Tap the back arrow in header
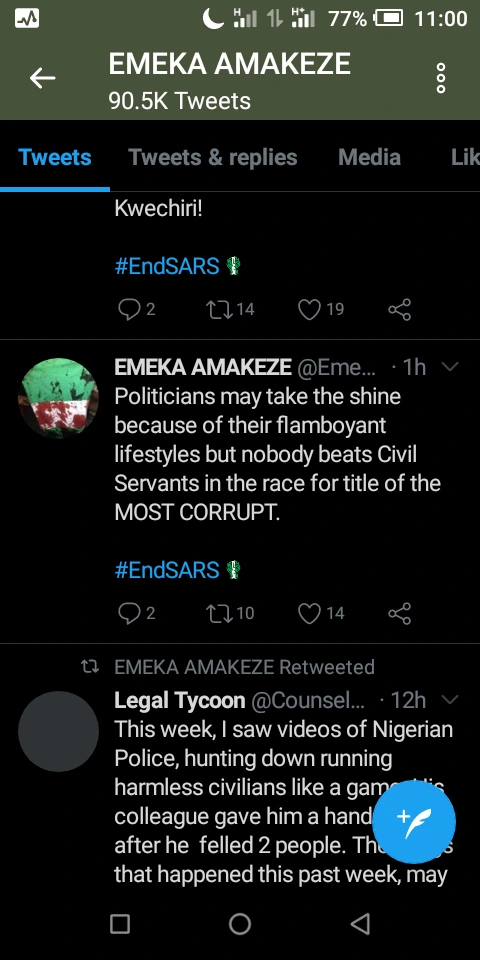 coord(42,78)
